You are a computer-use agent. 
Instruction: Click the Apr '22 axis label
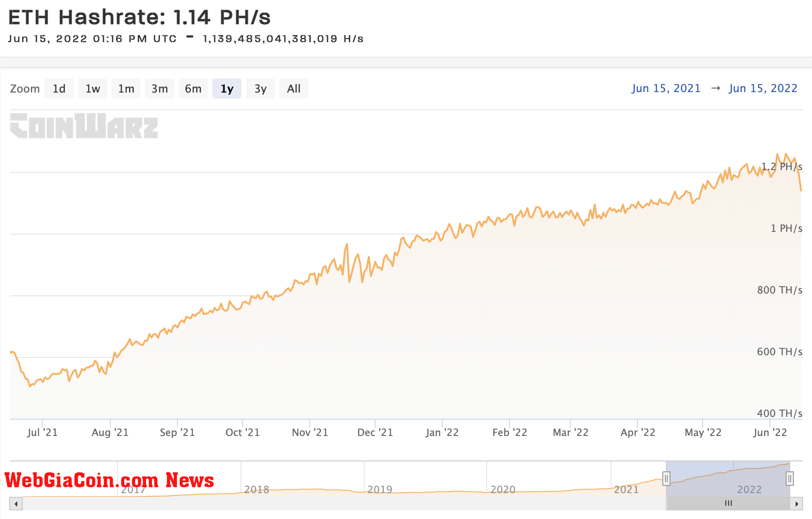point(638,432)
